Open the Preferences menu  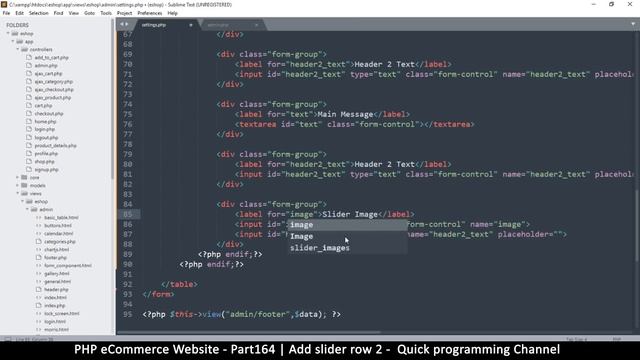(x=150, y=13)
